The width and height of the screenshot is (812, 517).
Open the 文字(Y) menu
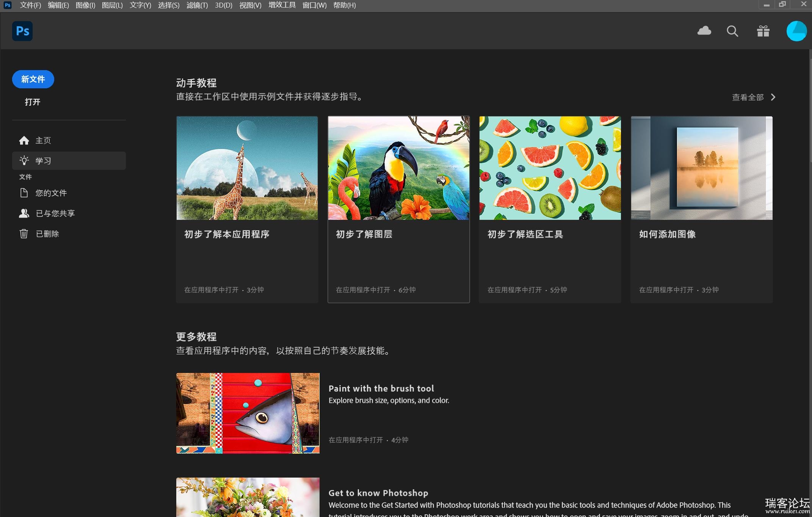(x=140, y=5)
